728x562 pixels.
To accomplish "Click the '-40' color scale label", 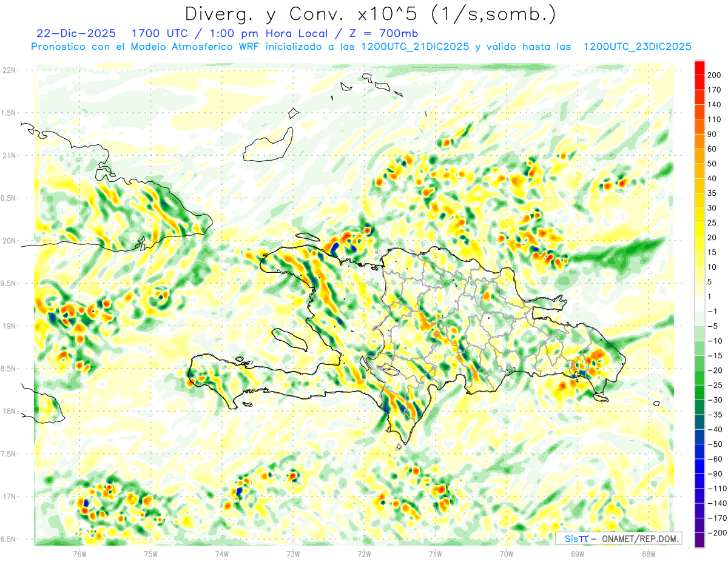I will click(x=715, y=429).
